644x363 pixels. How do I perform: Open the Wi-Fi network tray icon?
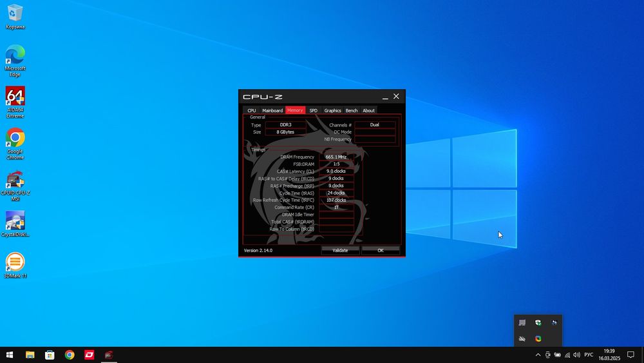567,355
